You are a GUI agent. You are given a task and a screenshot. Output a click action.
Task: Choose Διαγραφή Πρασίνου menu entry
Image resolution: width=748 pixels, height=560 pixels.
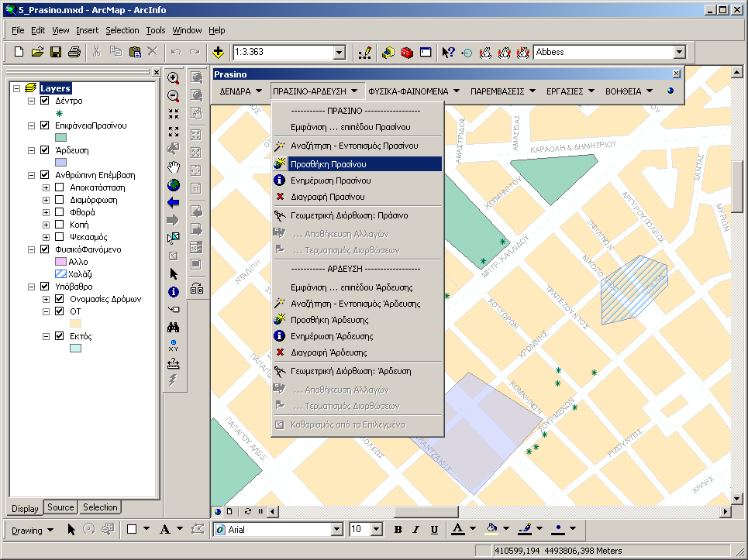point(357,197)
